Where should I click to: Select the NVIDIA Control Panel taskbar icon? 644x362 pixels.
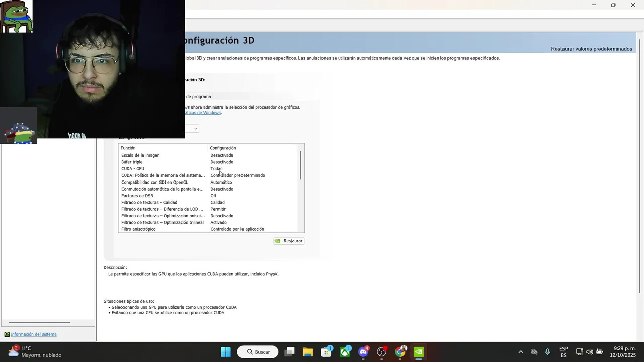[419, 352]
